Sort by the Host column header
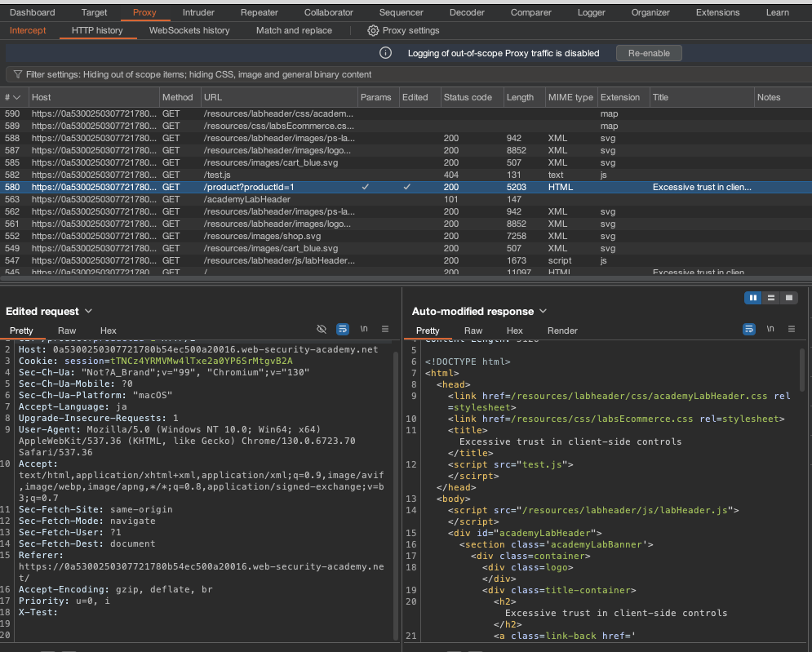This screenshot has height=652, width=812. 94,97
